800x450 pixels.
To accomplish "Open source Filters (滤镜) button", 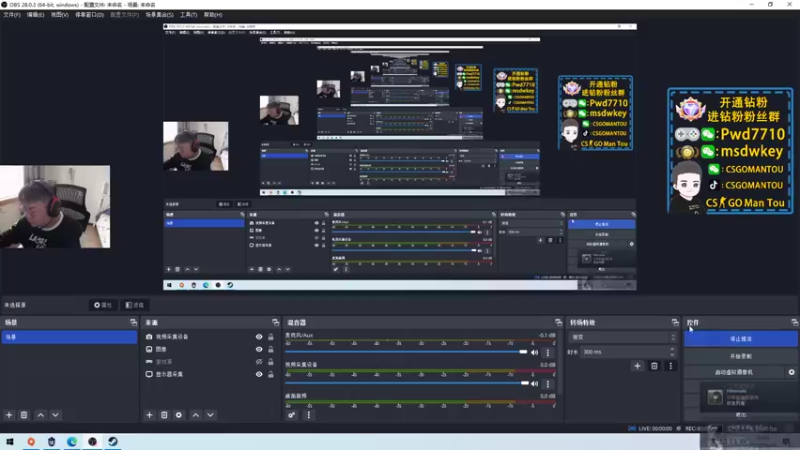I will (135, 305).
